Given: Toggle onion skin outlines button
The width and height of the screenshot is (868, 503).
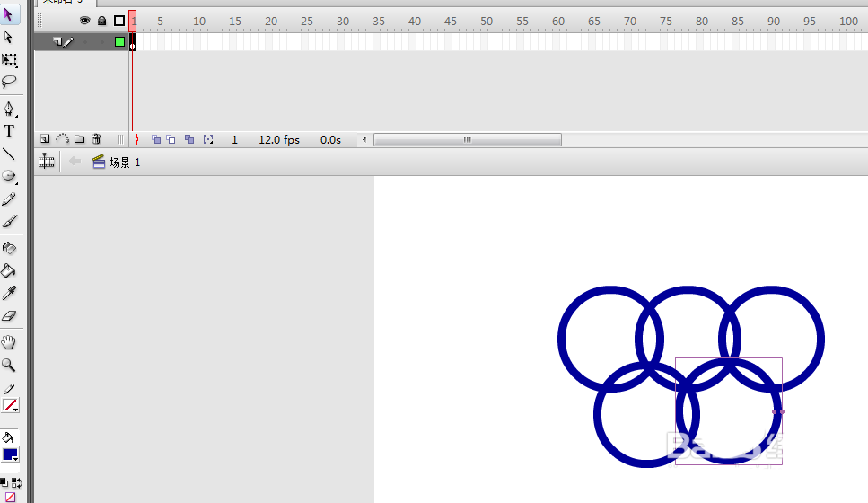Looking at the screenshot, I should 171,139.
